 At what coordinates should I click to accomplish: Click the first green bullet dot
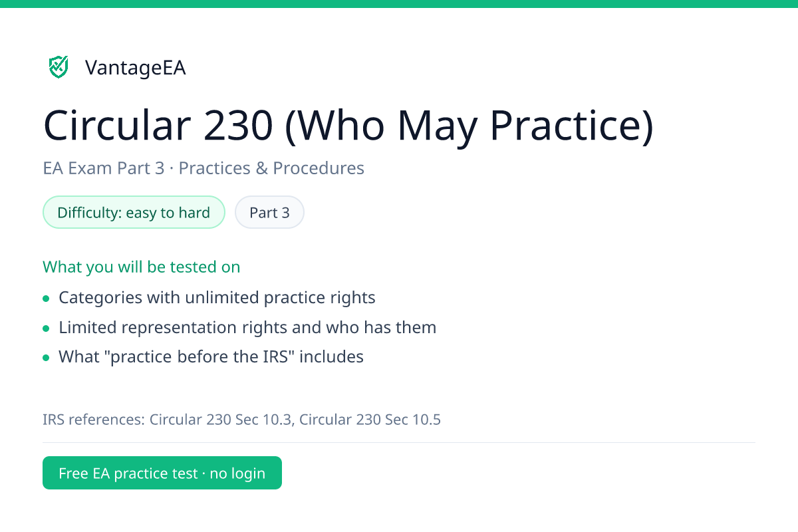(x=46, y=299)
